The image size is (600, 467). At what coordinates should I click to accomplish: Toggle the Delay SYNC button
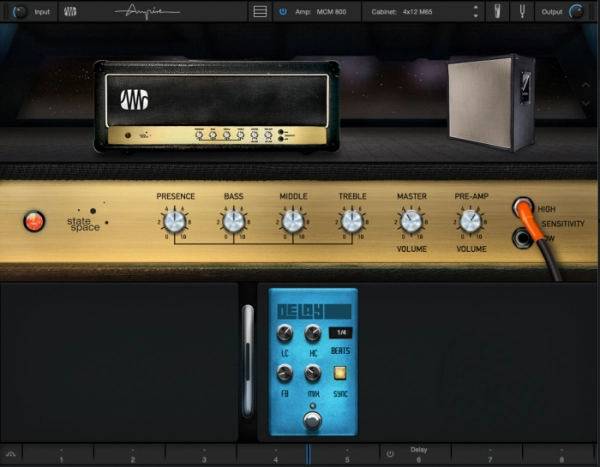point(340,373)
